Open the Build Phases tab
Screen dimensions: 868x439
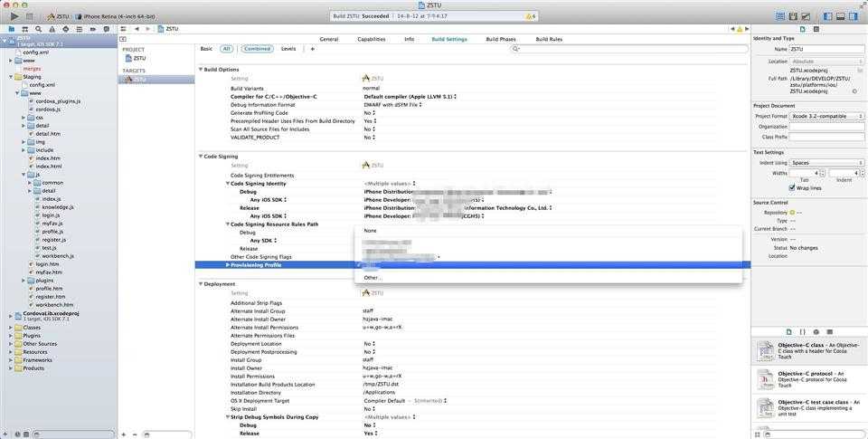point(500,39)
